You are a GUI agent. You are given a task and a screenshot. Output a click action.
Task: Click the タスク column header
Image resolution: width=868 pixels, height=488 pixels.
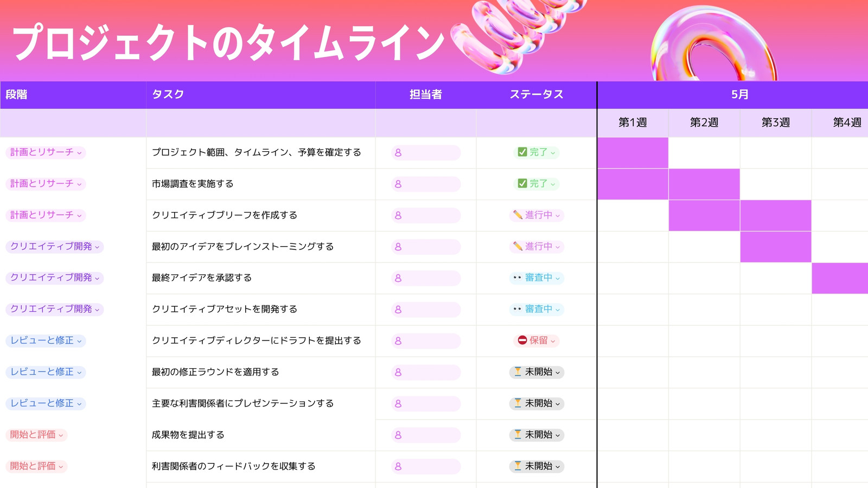click(x=168, y=94)
